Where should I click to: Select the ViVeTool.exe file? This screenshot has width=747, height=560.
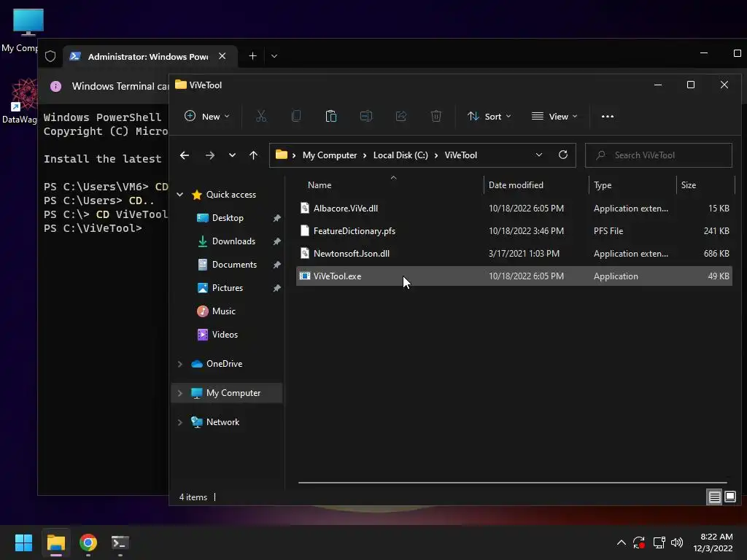(x=514, y=276)
